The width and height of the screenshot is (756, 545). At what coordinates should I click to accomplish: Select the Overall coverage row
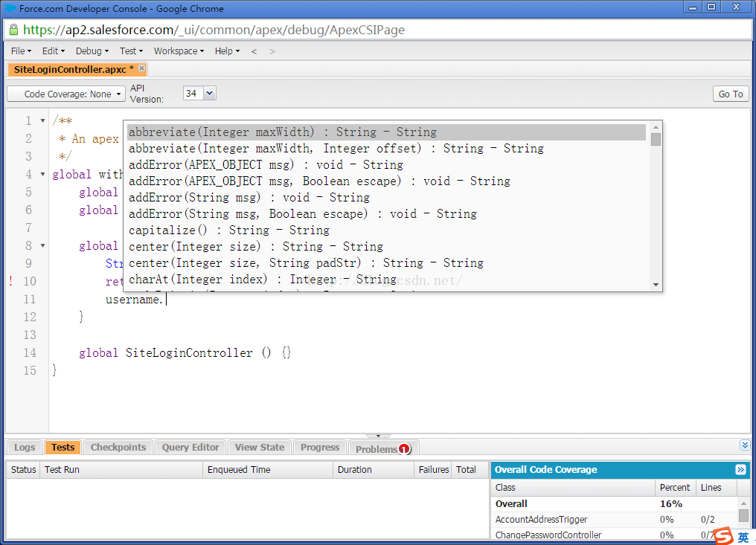tap(614, 504)
